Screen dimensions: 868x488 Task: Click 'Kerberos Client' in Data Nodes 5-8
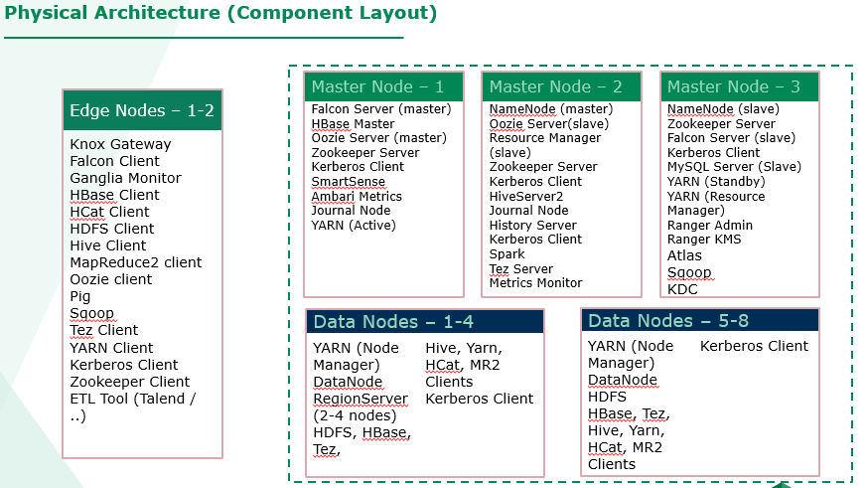coord(754,346)
